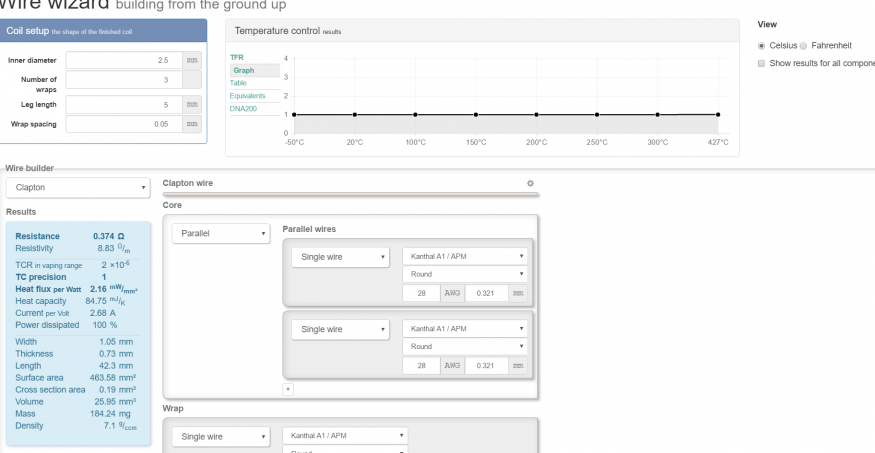Open first wire's Kanthal A1 / APM material dropdown
Screen dimensions: 875x453
pyautogui.click(x=465, y=257)
